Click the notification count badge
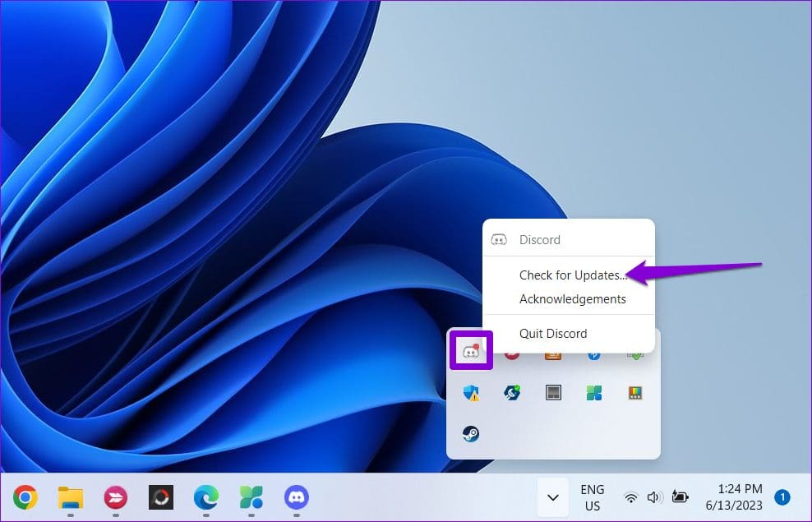The height and width of the screenshot is (522, 812). point(782,497)
